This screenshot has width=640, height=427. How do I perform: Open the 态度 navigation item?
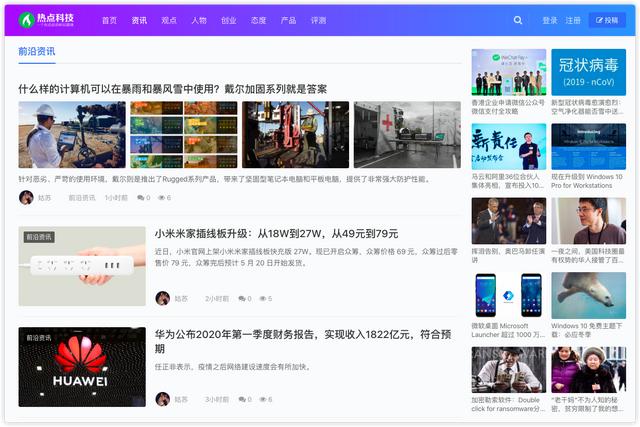click(258, 20)
